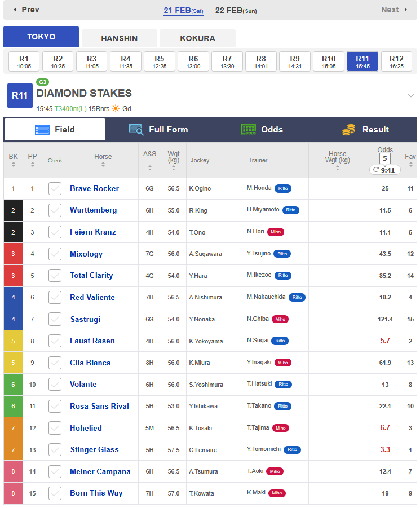Image resolution: width=420 pixels, height=508 pixels.
Task: Select the TOKYO racecourse tab
Action: coord(41,37)
